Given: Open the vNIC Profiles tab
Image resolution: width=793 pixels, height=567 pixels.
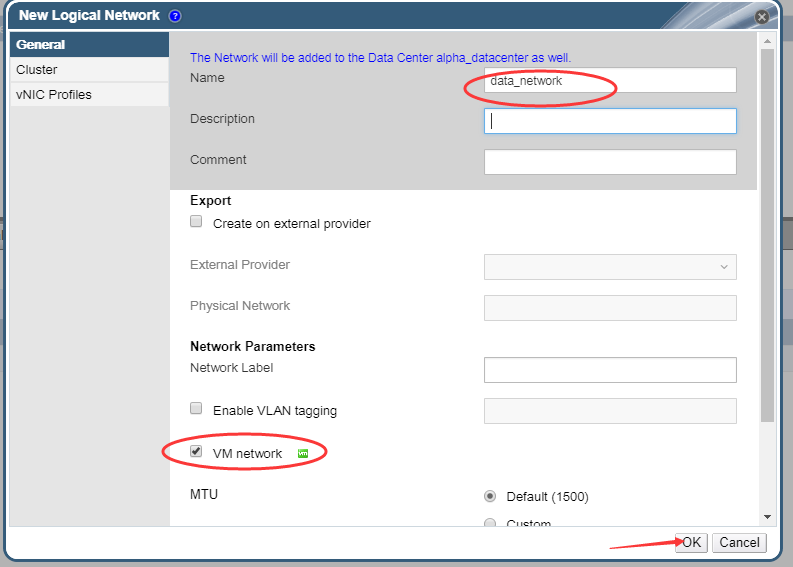Looking at the screenshot, I should click(x=89, y=95).
